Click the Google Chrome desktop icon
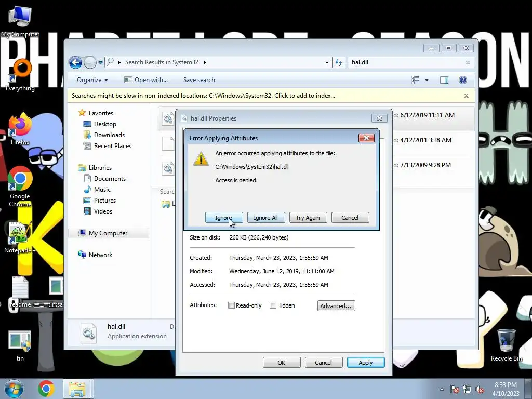532x399 pixels. [20, 187]
